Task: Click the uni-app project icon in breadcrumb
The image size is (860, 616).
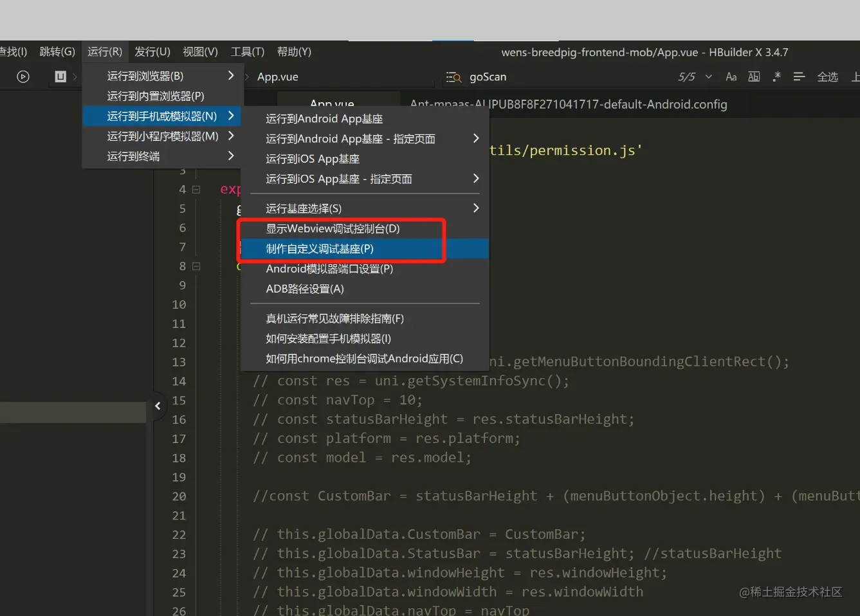Action: coord(60,77)
